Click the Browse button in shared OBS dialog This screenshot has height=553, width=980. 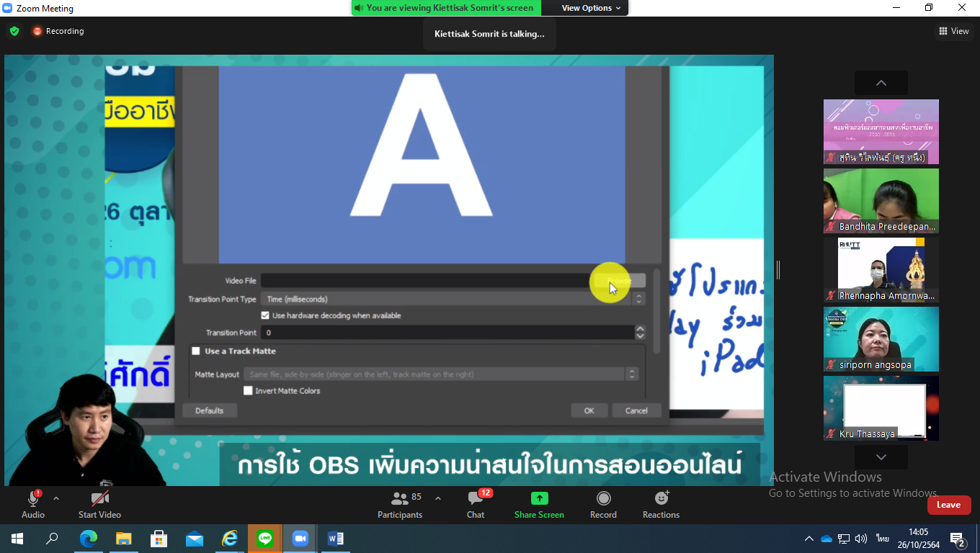[x=619, y=281]
